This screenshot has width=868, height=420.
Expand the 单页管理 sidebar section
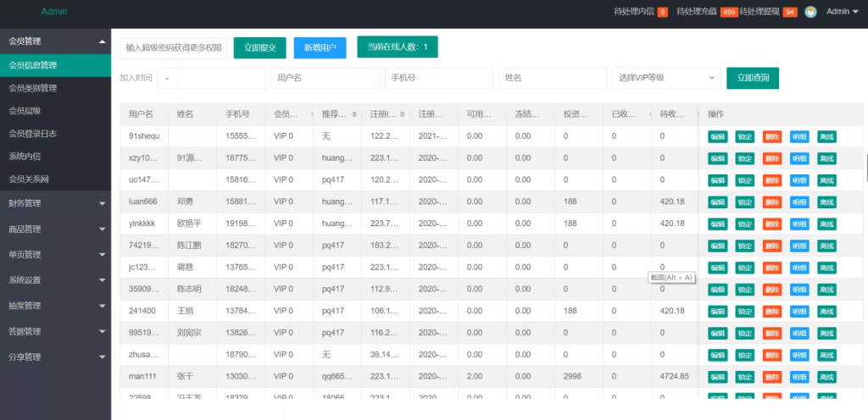click(x=55, y=255)
